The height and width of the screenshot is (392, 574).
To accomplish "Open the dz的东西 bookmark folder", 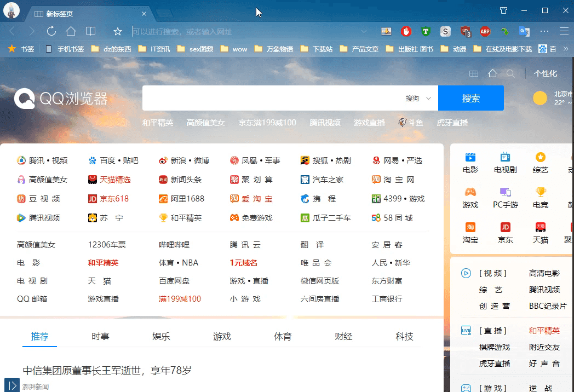I will tap(111, 49).
